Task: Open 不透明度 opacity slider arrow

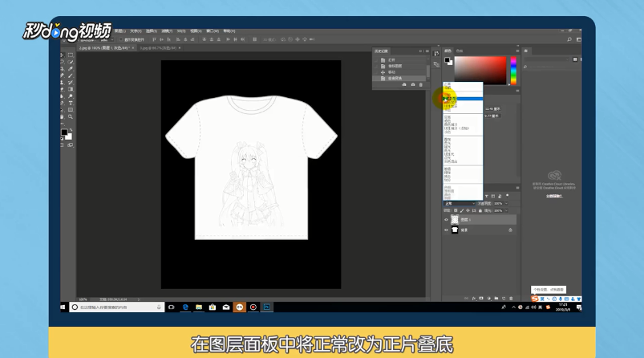Action: 506,203
